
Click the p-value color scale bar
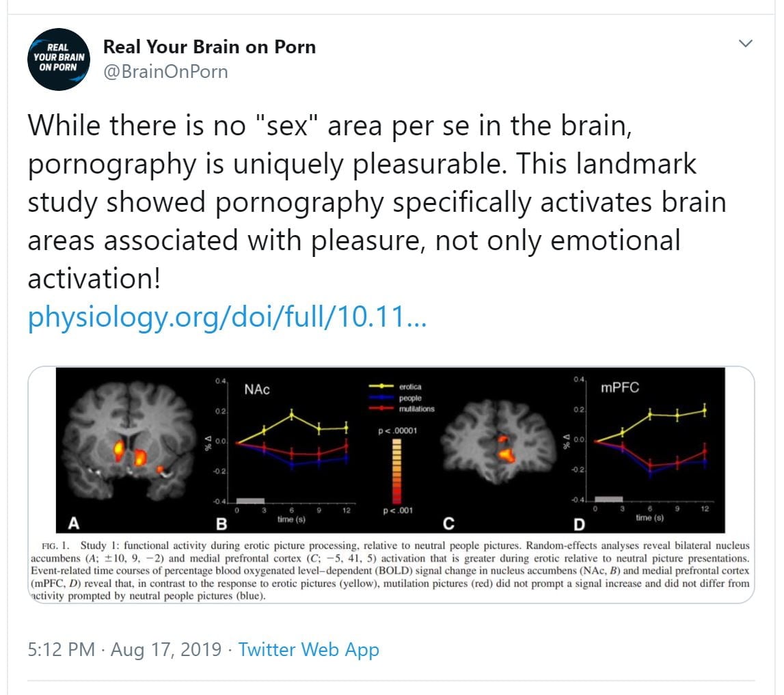click(x=396, y=472)
